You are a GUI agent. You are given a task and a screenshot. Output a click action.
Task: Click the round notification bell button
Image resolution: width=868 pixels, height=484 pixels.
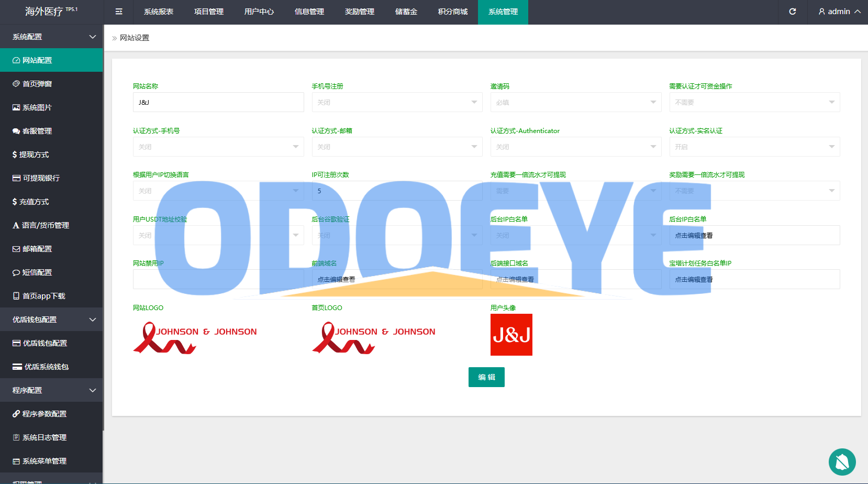(842, 462)
